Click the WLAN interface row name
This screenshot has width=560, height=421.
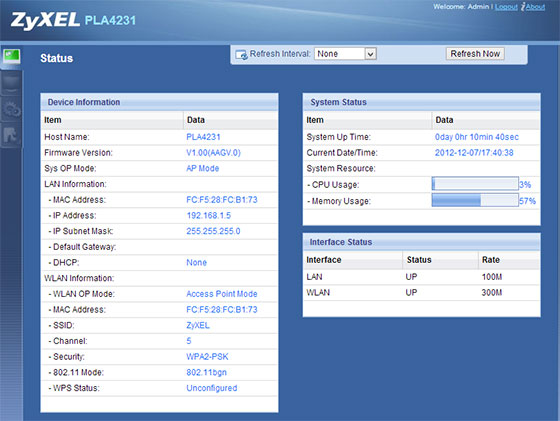tap(318, 292)
